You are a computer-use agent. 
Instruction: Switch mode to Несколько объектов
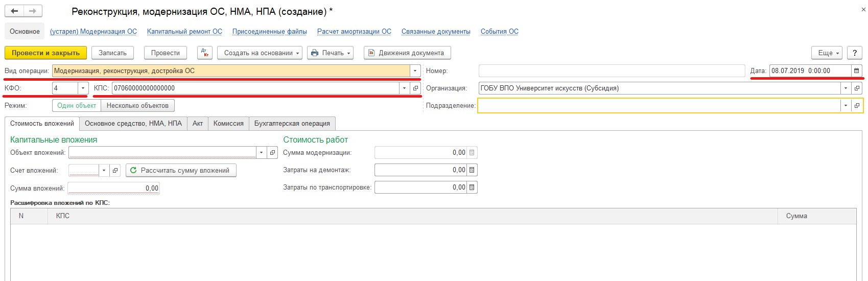point(137,106)
